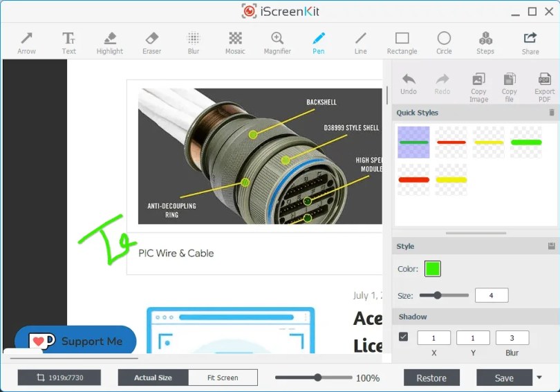Adjust the zoom percentage slider
560x392 pixels.
[313, 377]
